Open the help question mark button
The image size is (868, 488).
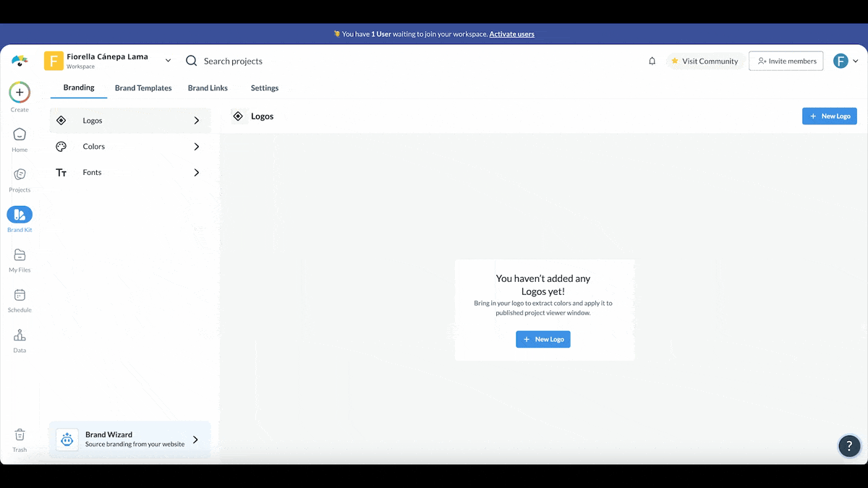849,446
